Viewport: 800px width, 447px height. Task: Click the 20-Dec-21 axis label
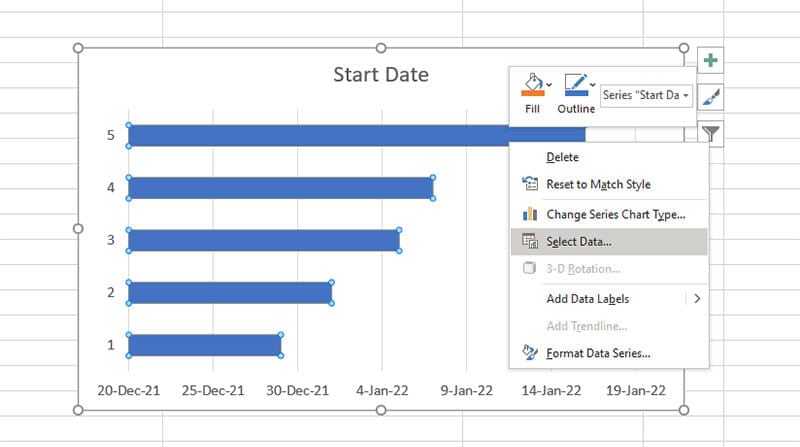pyautogui.click(x=129, y=391)
